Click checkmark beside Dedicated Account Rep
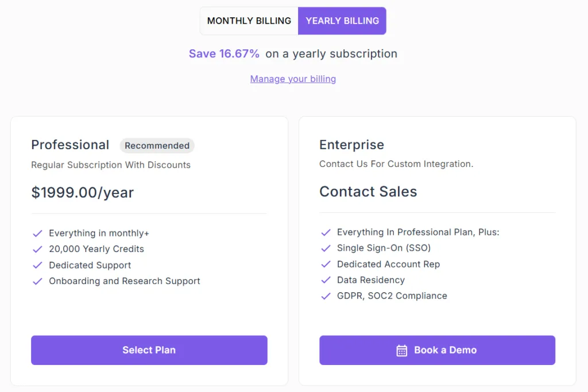588x392 pixels. point(326,265)
